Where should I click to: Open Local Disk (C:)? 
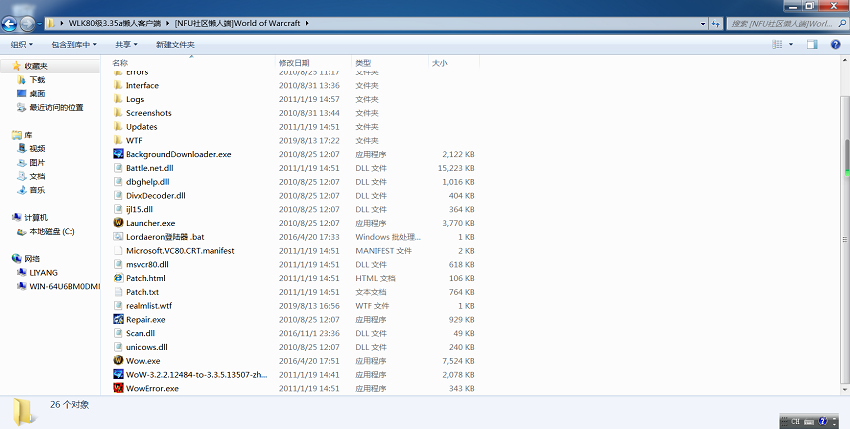pos(51,232)
